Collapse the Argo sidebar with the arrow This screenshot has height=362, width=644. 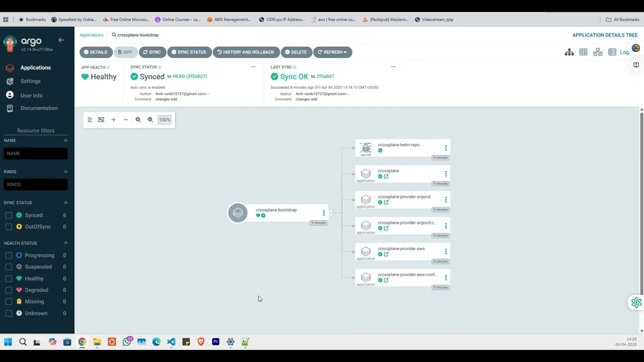point(61,40)
